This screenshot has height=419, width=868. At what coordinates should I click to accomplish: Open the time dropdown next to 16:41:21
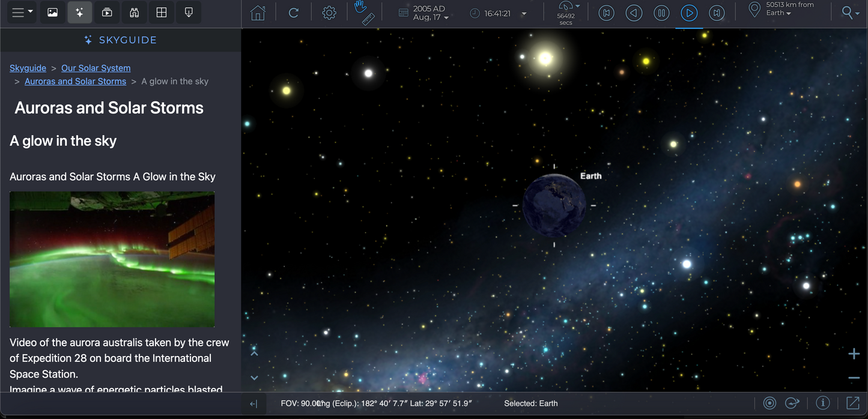(524, 14)
